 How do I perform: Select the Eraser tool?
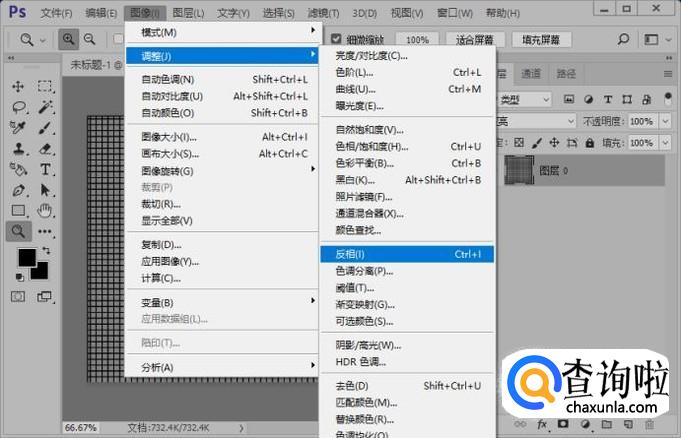(45, 148)
